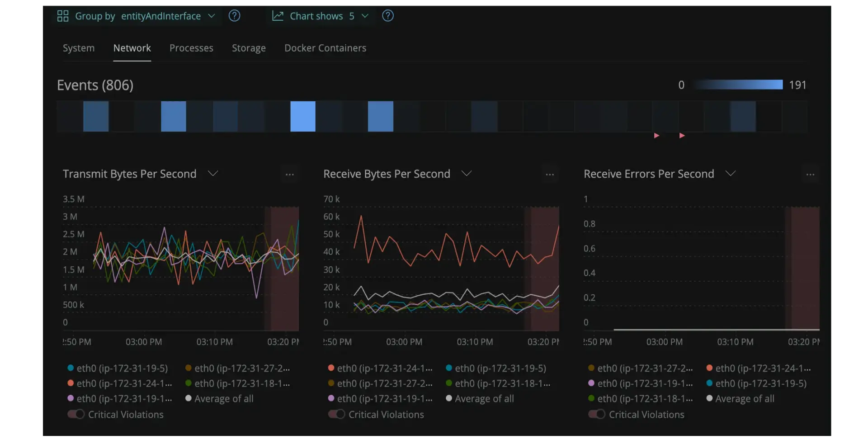Screen dimensions: 868x439
Task: Toggle eth0 (ip-172-31-19-5) series in Transmit chart legend
Action: (x=118, y=368)
